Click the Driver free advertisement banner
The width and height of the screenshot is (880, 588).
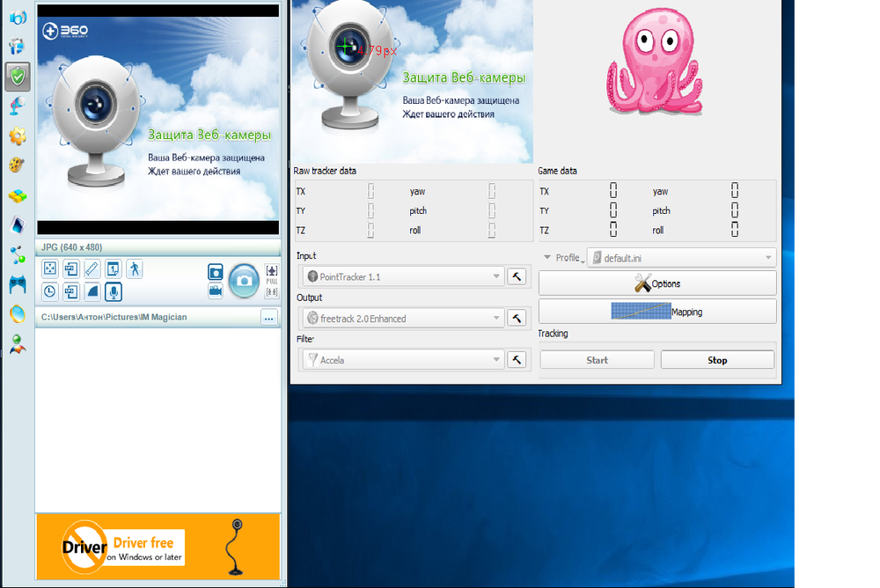tap(158, 547)
